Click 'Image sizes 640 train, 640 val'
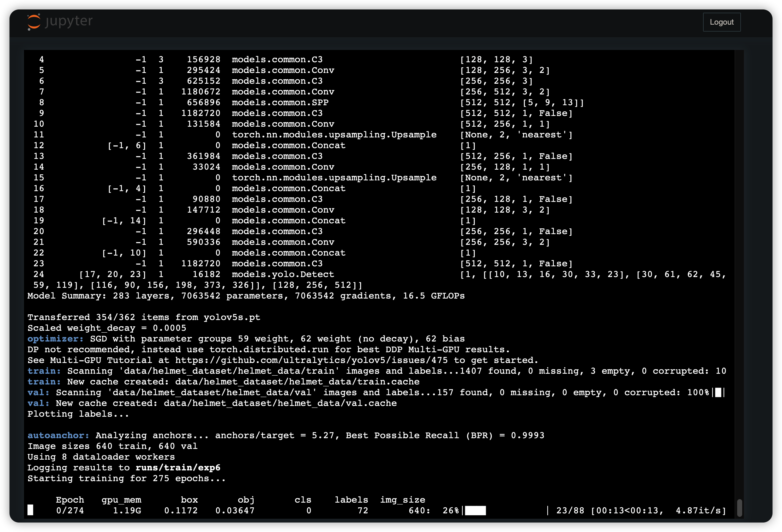This screenshot has height=532, width=782. click(x=113, y=446)
